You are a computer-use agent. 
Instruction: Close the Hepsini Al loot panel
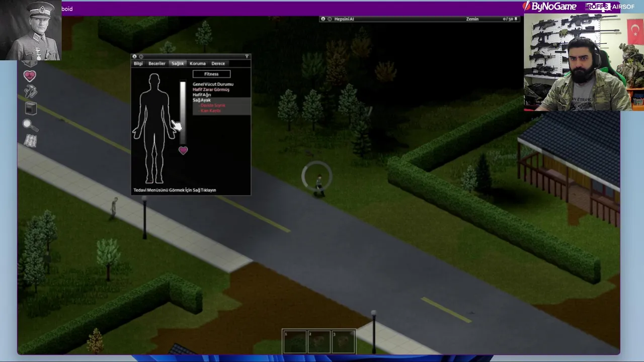323,19
